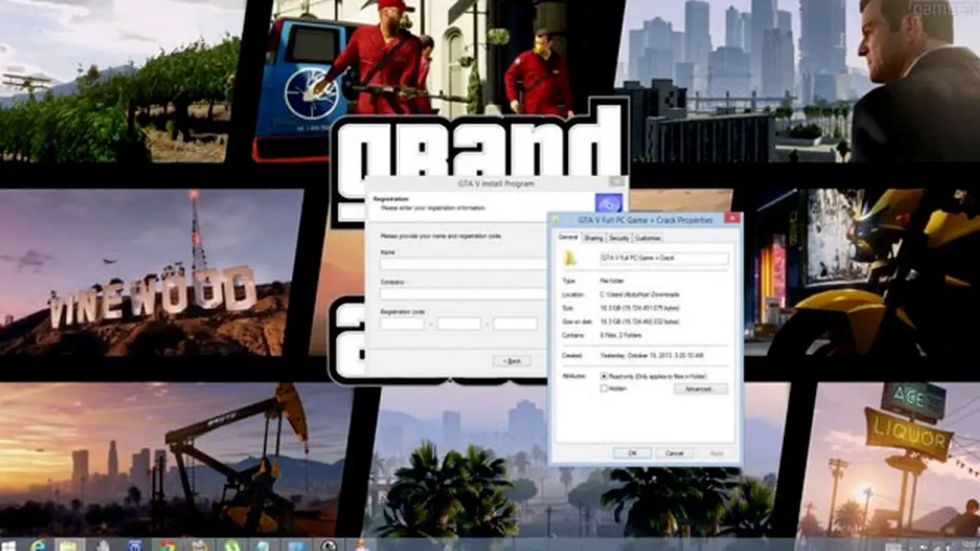The image size is (980, 551).
Task: Select the second Registration code box
Action: point(459,324)
